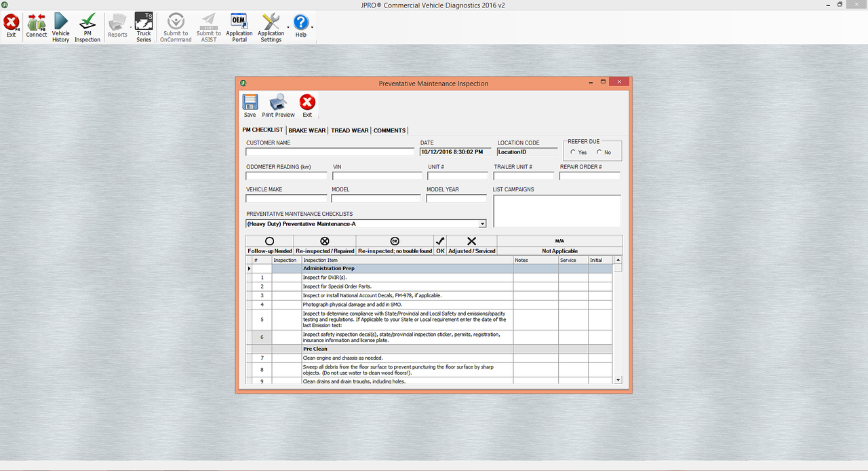Open Application Settings tools icon
This screenshot has width=868, height=471.
click(x=271, y=28)
